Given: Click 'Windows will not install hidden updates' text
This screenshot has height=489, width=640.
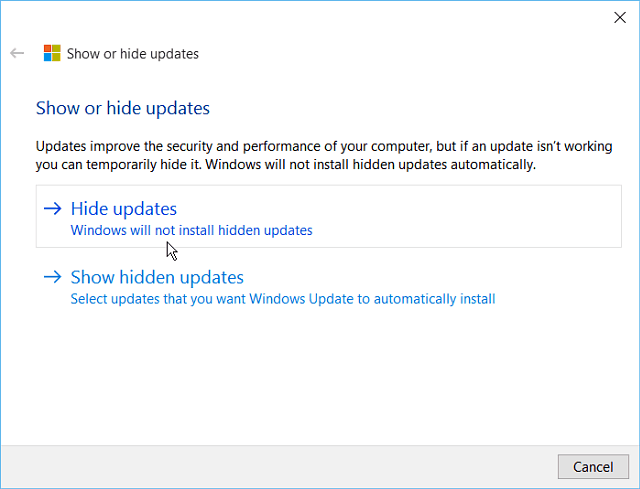Looking at the screenshot, I should [191, 230].
